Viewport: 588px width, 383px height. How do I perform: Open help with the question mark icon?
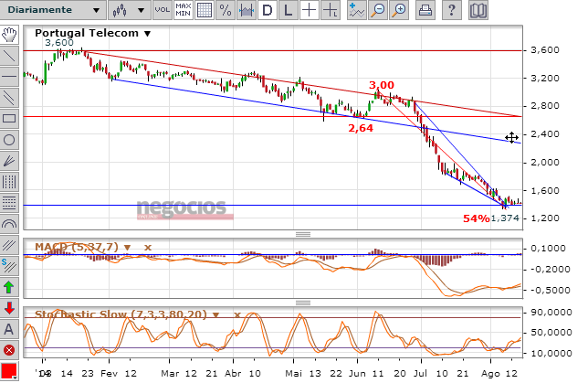click(451, 10)
